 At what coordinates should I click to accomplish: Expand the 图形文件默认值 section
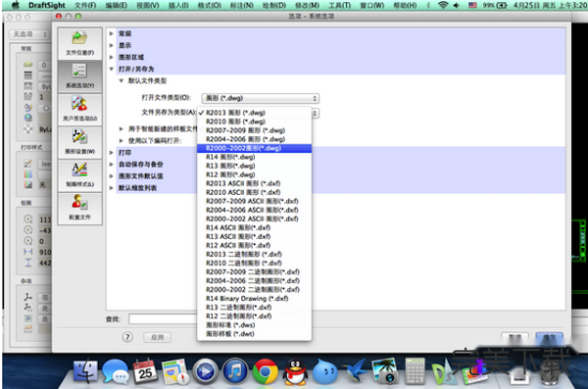click(x=112, y=176)
